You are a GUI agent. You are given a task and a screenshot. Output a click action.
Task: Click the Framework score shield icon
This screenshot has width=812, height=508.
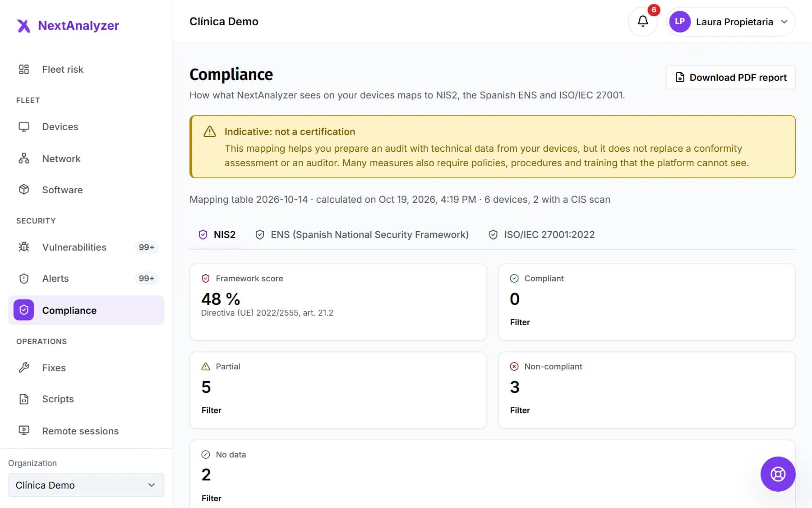[x=206, y=279]
